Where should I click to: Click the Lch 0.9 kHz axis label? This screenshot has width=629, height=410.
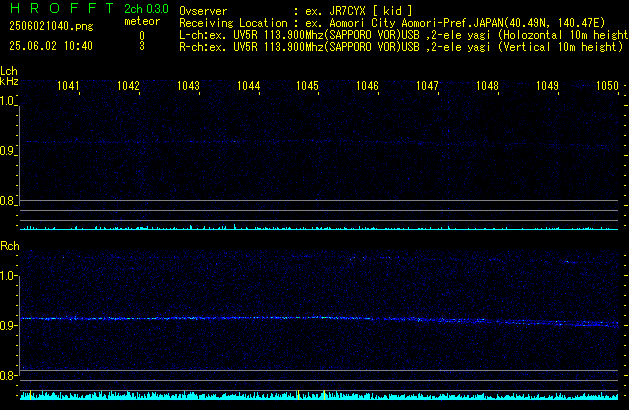coord(7,151)
